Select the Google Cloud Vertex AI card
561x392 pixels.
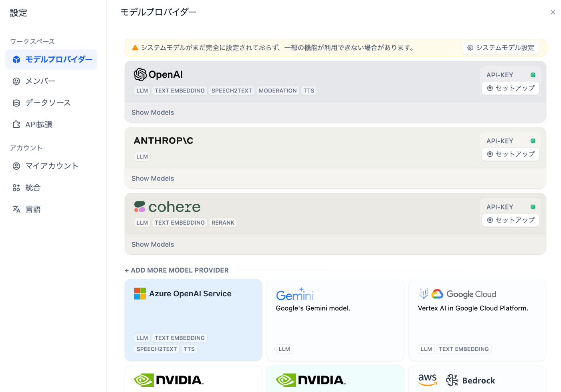pyautogui.click(x=477, y=320)
